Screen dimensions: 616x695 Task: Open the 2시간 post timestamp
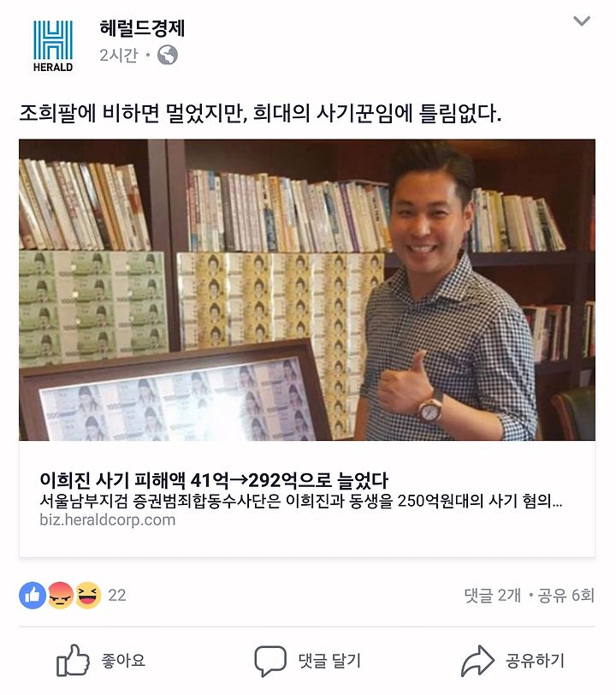pos(119,56)
